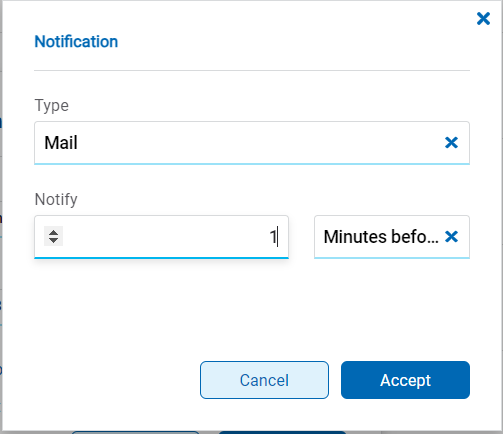Cancel the notification dialog
503x434 pixels.
[264, 380]
